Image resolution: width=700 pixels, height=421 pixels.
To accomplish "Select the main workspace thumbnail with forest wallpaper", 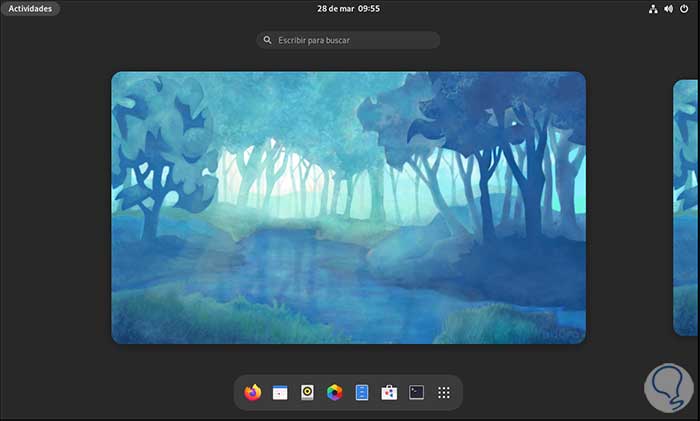I will (x=348, y=208).
